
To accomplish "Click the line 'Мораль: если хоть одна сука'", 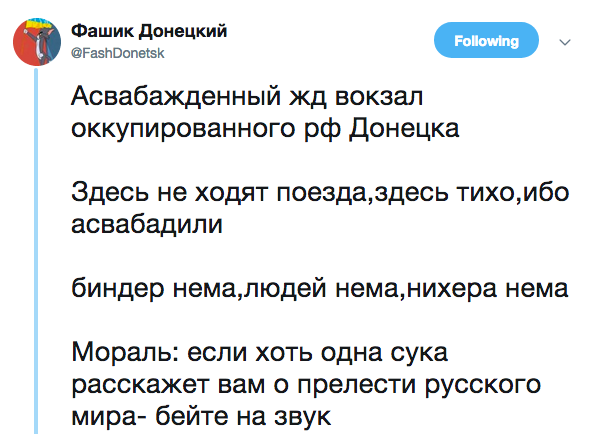I will point(260,352).
